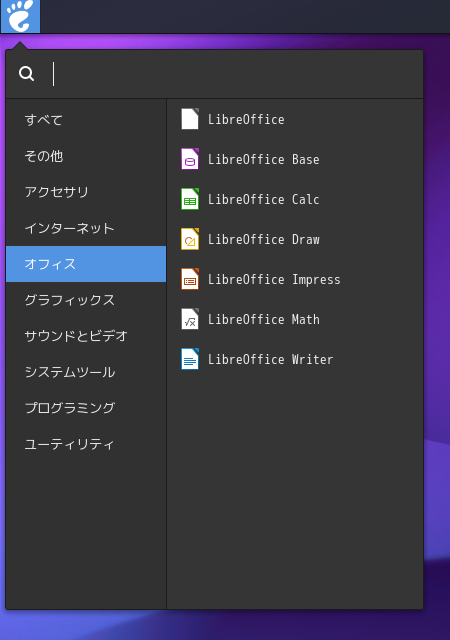Image resolution: width=450 pixels, height=640 pixels.
Task: Launch LibreOffice Base via its icon
Action: coord(190,159)
